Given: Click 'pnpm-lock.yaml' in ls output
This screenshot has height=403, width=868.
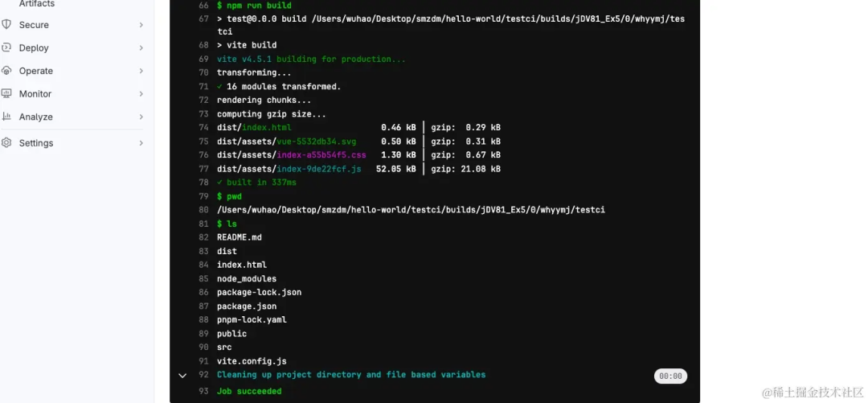Looking at the screenshot, I should (x=252, y=320).
